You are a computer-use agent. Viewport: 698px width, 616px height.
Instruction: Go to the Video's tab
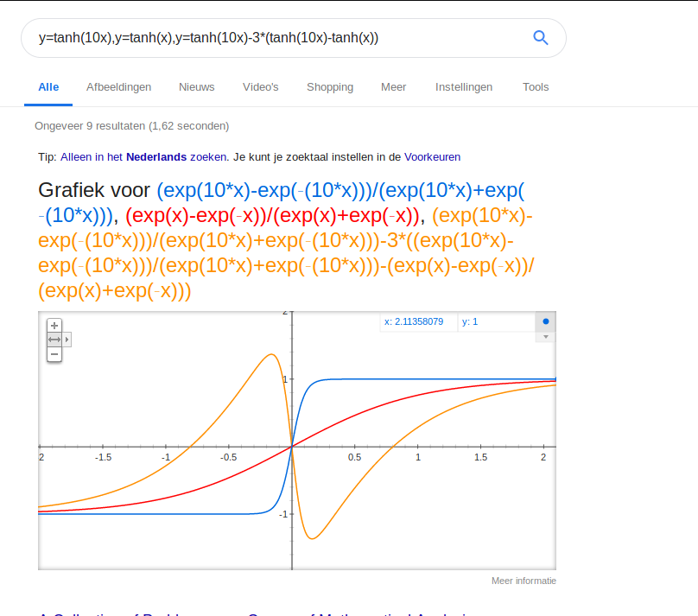click(x=261, y=87)
